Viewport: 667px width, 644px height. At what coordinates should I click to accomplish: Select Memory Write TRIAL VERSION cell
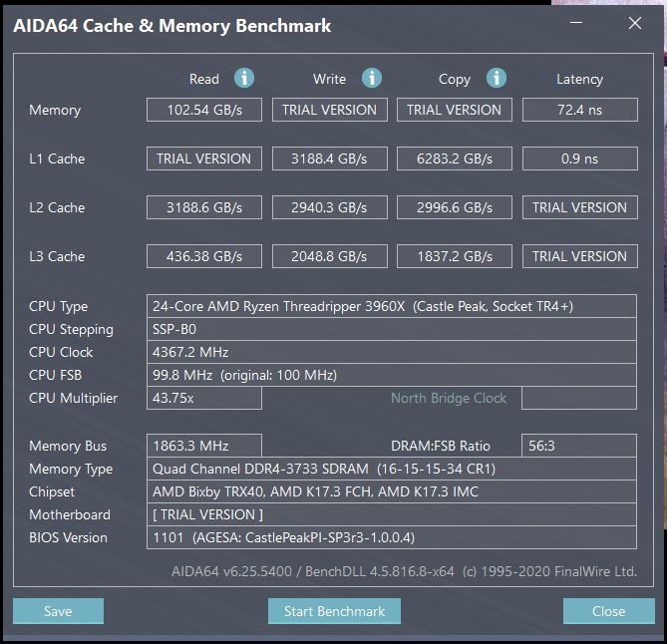[x=330, y=110]
